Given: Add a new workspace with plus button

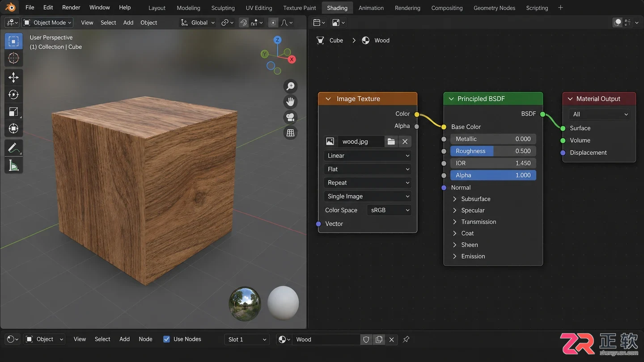Looking at the screenshot, I should (x=560, y=8).
